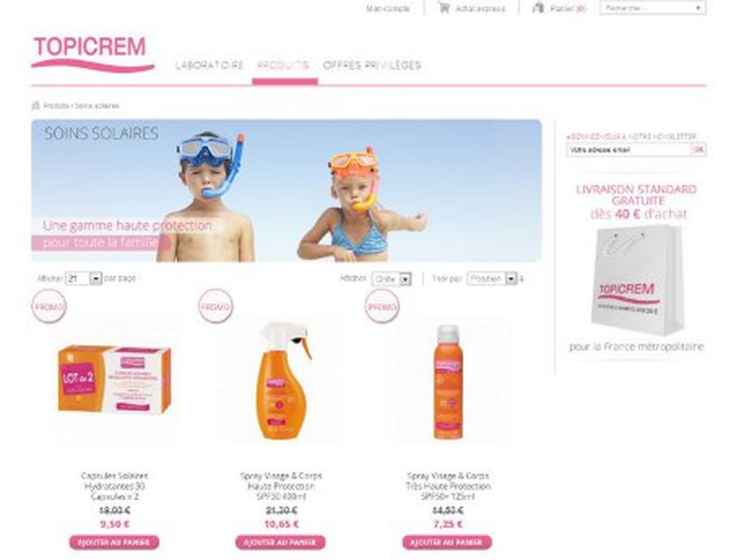The height and width of the screenshot is (560, 731).
Task: Click the sort direction arrow beside Position
Action: pos(521,279)
